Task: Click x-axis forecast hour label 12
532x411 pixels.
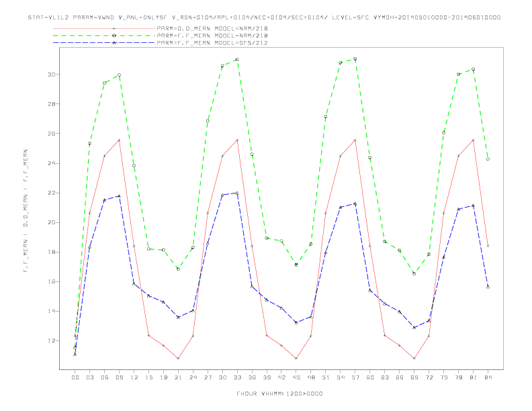Action: (x=134, y=377)
